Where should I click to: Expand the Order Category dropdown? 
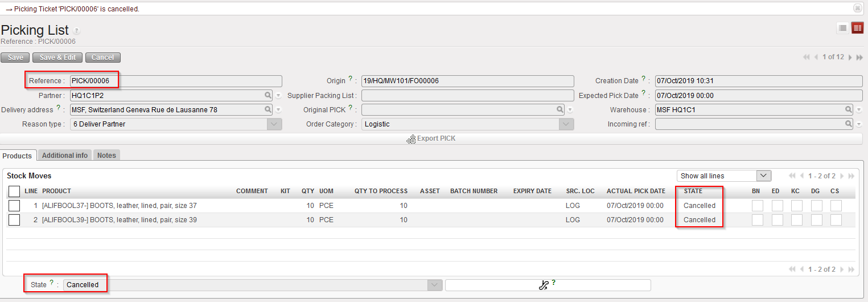tap(566, 124)
